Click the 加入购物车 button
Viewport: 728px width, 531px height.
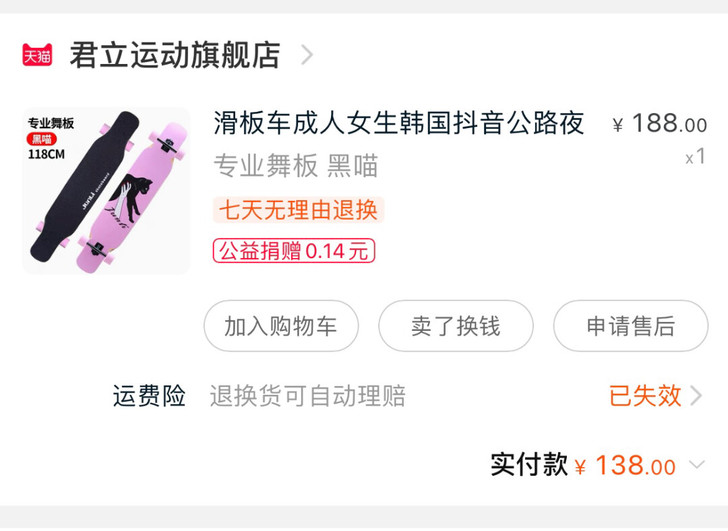[x=281, y=326]
